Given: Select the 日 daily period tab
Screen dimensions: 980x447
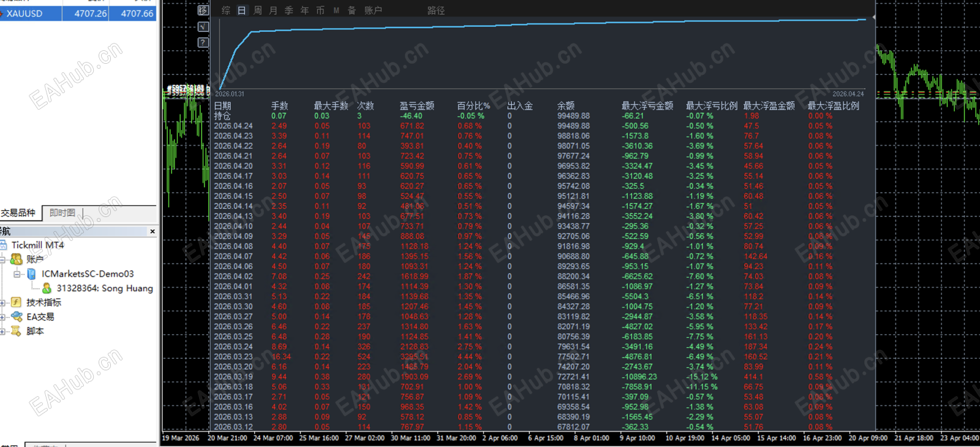Looking at the screenshot, I should pyautogui.click(x=242, y=10).
